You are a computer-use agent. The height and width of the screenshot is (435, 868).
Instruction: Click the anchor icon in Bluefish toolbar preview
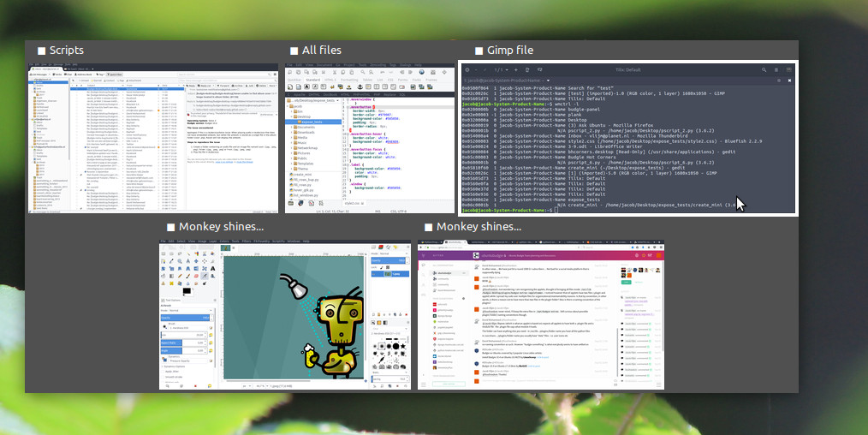(x=360, y=86)
